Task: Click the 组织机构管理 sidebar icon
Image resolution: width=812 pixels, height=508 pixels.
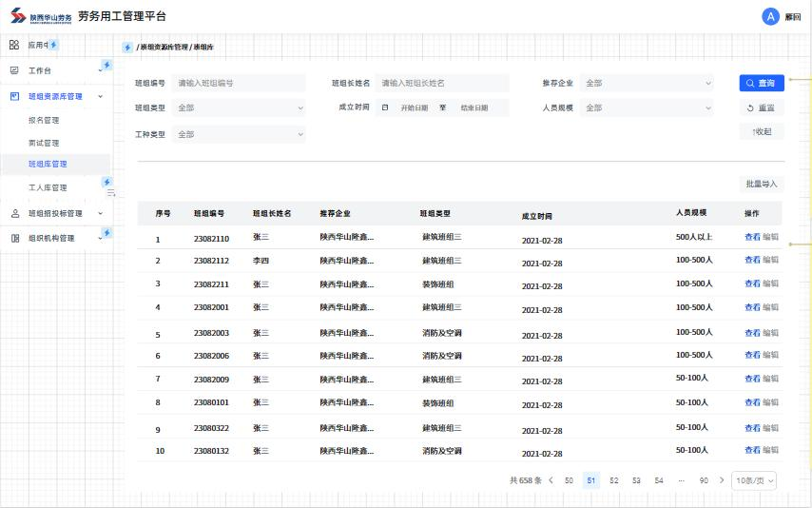Action: click(14, 238)
